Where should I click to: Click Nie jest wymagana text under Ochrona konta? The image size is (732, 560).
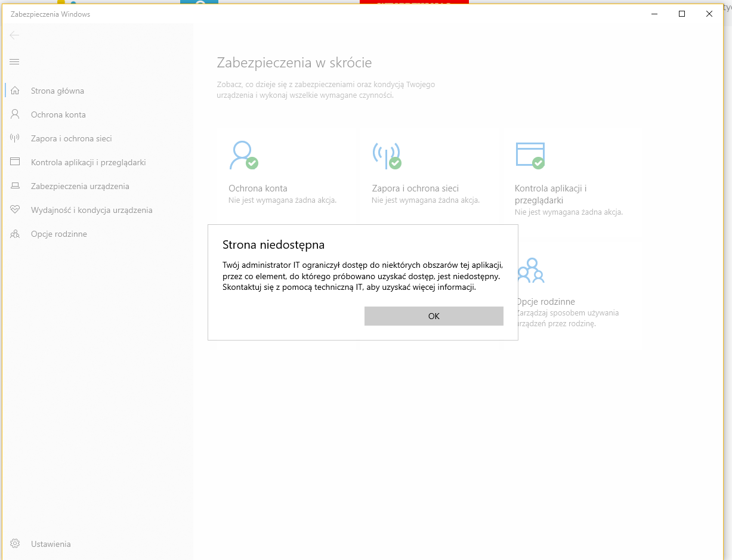click(282, 200)
